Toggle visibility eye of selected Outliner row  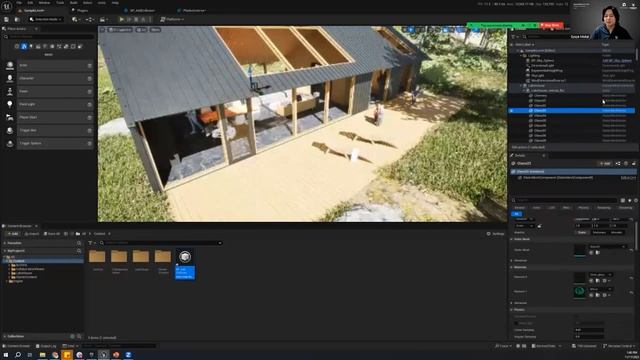click(512, 111)
